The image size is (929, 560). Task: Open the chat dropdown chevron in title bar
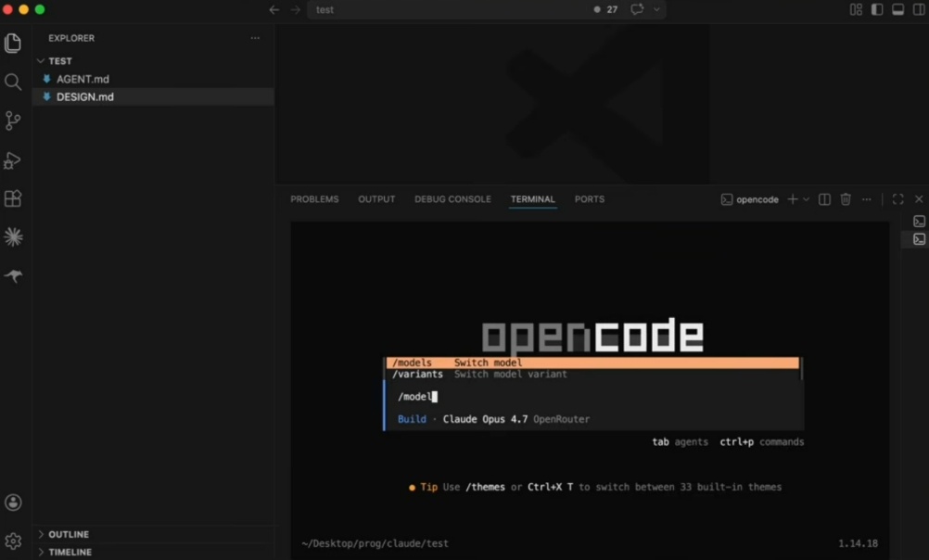click(x=656, y=9)
